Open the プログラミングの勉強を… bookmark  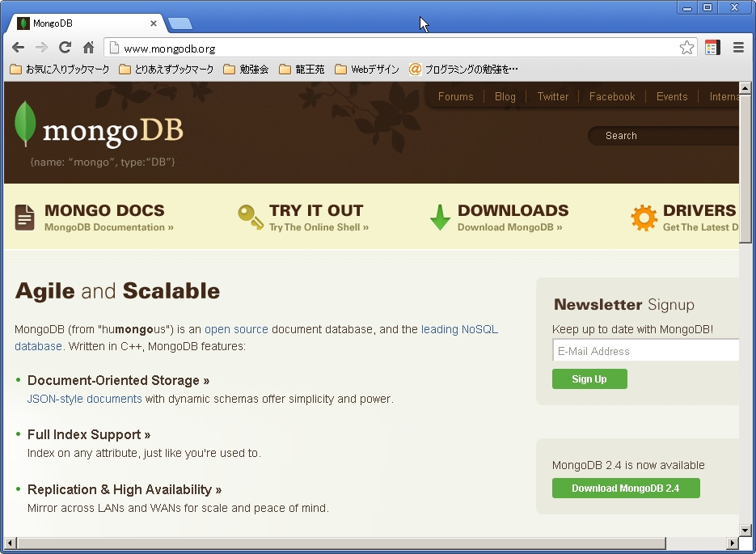[463, 70]
